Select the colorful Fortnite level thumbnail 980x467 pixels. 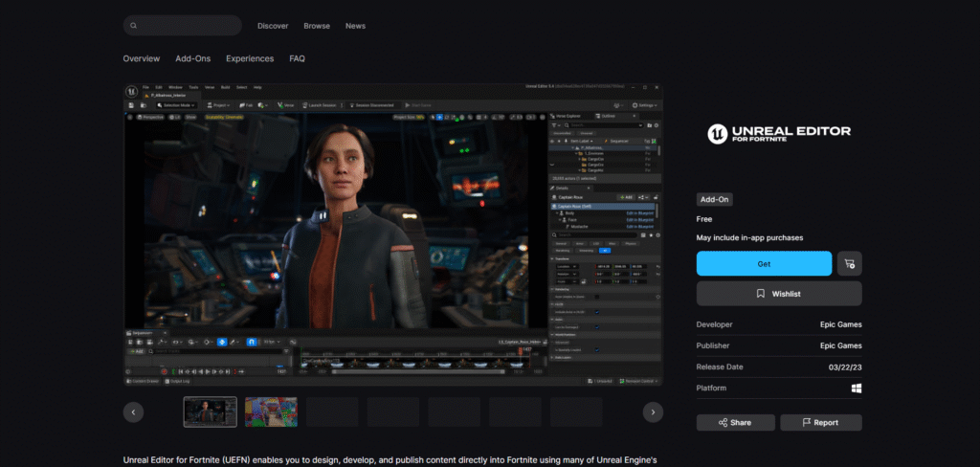[271, 412]
